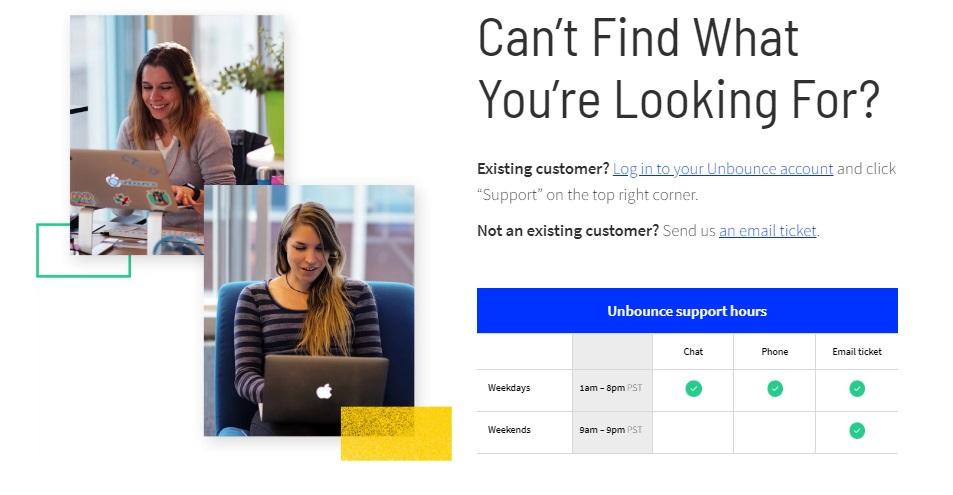Click the yellow textured square graphic
Viewport: 953px width, 495px height.
(396, 434)
